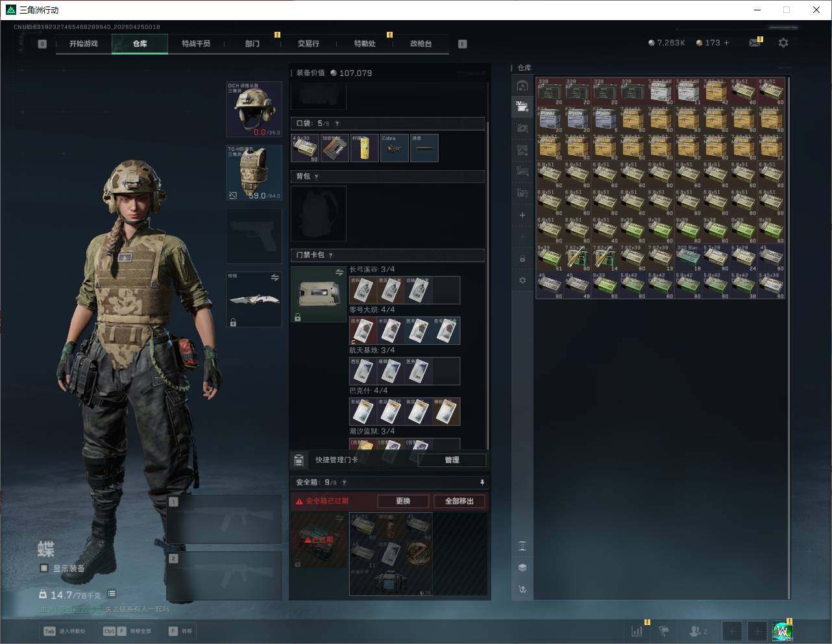Click the 7,283K currency balance
This screenshot has height=644, width=832.
pos(667,43)
